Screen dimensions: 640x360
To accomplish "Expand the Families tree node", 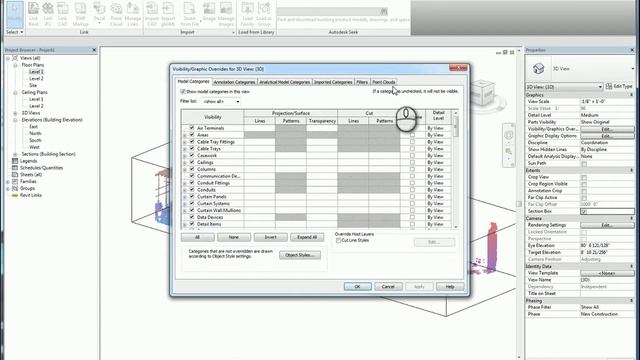I will pos(8,182).
